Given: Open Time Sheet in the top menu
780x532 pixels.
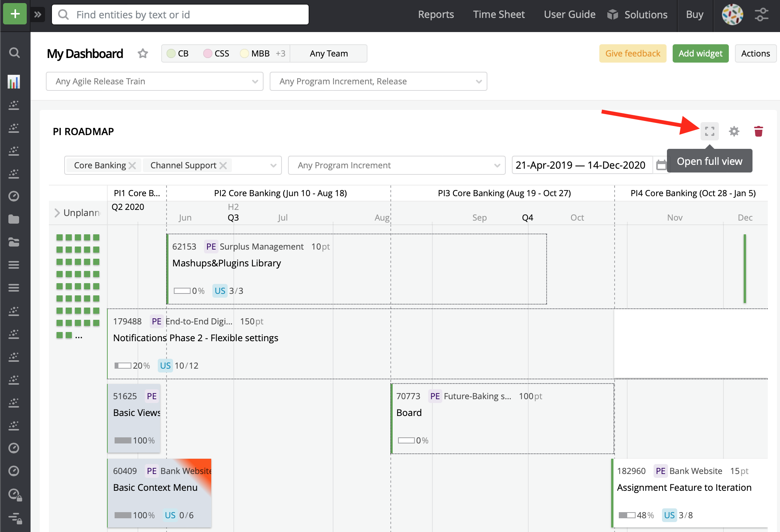Looking at the screenshot, I should (x=499, y=15).
